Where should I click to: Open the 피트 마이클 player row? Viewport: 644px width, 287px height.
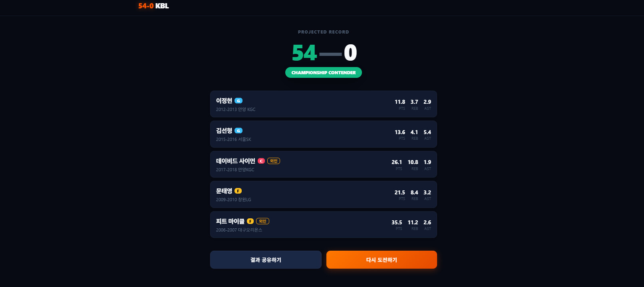[324, 224]
